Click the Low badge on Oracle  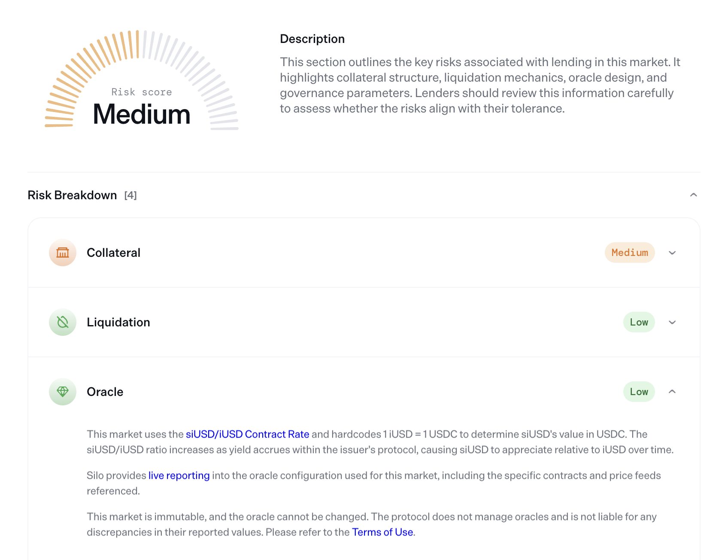point(639,392)
